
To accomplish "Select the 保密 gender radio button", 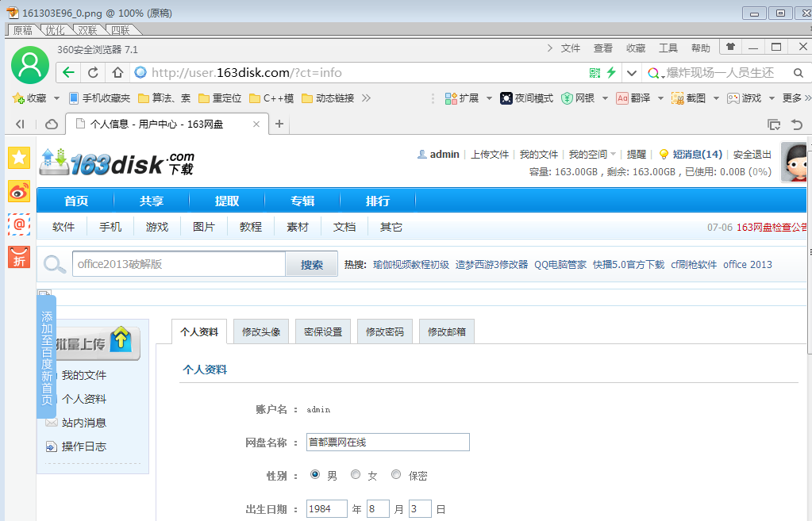I will [395, 474].
